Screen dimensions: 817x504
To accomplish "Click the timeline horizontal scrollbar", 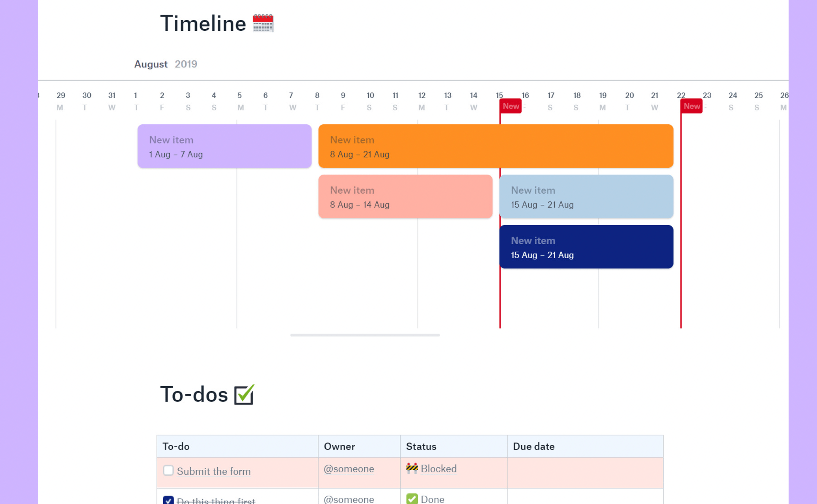I will coord(365,335).
